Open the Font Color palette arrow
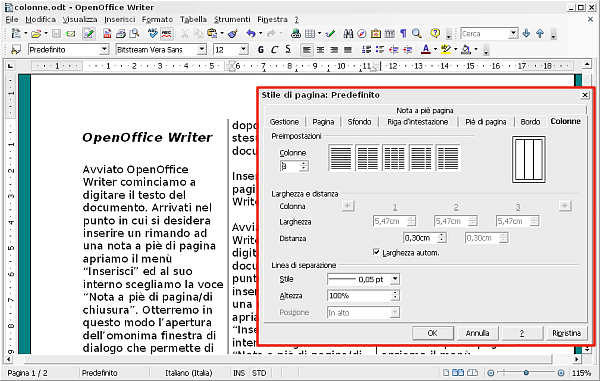600x381 pixels. [435, 49]
